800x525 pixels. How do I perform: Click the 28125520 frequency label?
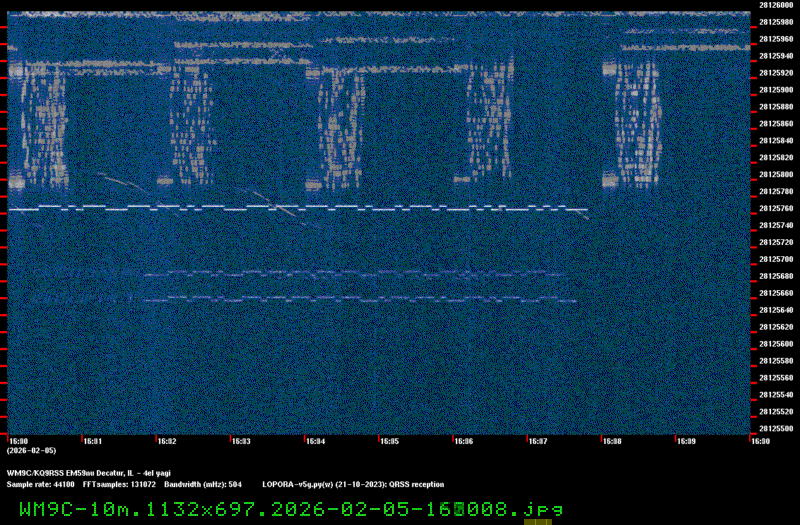776,411
